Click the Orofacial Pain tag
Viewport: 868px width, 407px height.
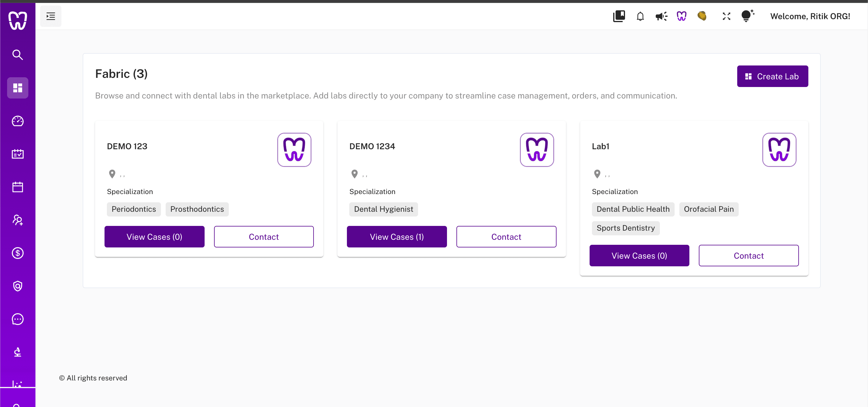(709, 209)
